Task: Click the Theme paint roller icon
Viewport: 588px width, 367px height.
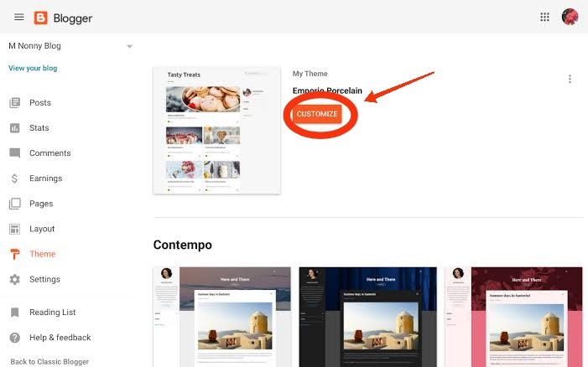Action: pos(14,254)
